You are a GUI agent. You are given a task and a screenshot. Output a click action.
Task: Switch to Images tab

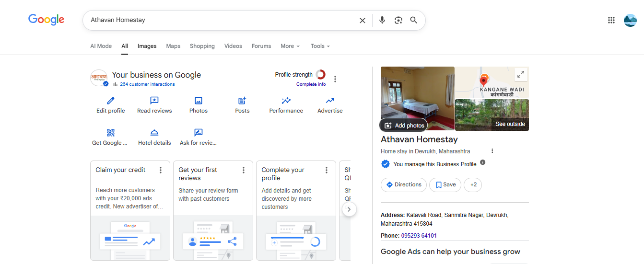coord(147,46)
